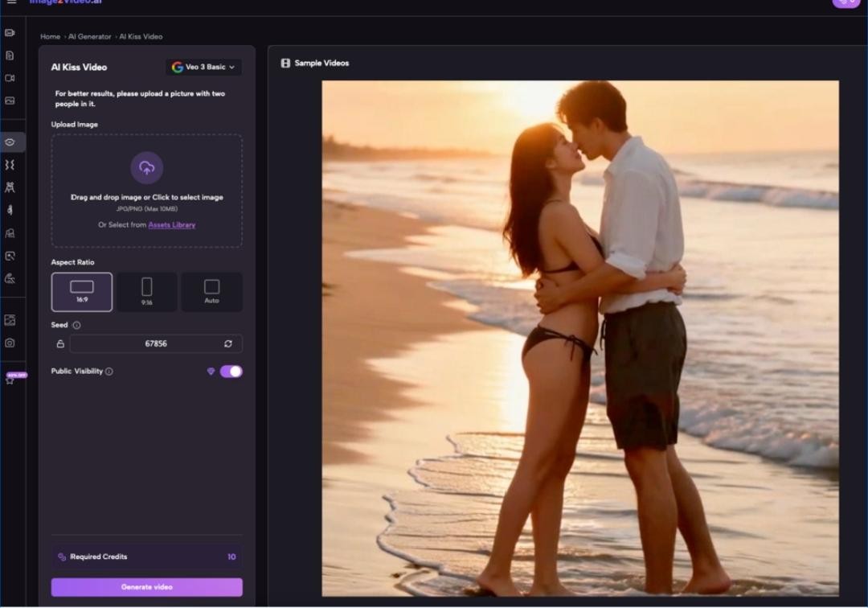This screenshot has height=608, width=868.
Task: Click the seed refresh icon
Action: [x=228, y=343]
